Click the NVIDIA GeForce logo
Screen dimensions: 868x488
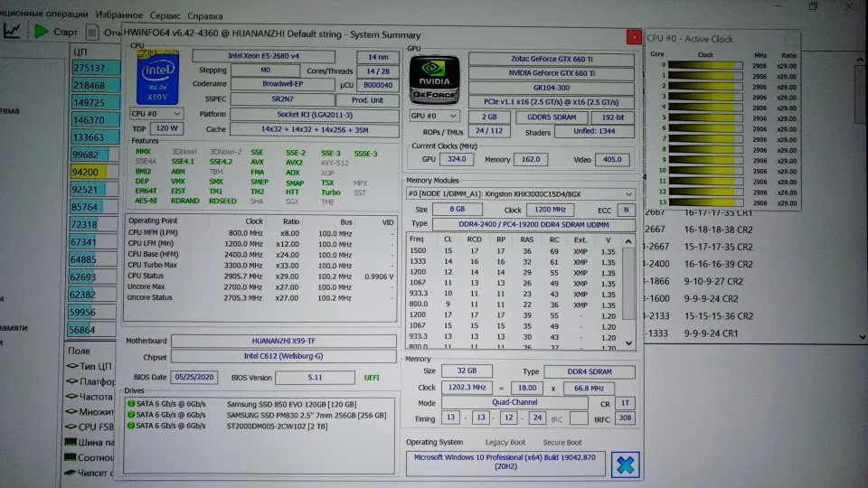tap(434, 80)
